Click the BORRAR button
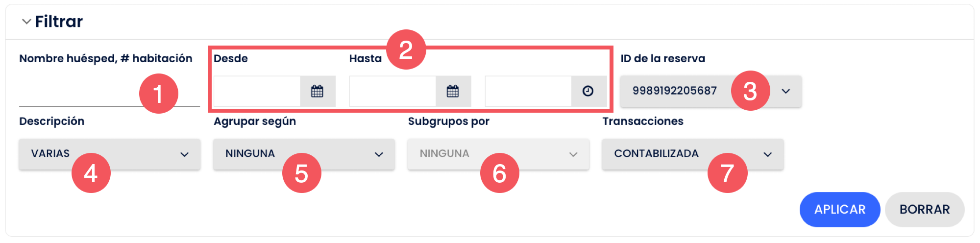This screenshot has height=243, width=980. point(925,210)
